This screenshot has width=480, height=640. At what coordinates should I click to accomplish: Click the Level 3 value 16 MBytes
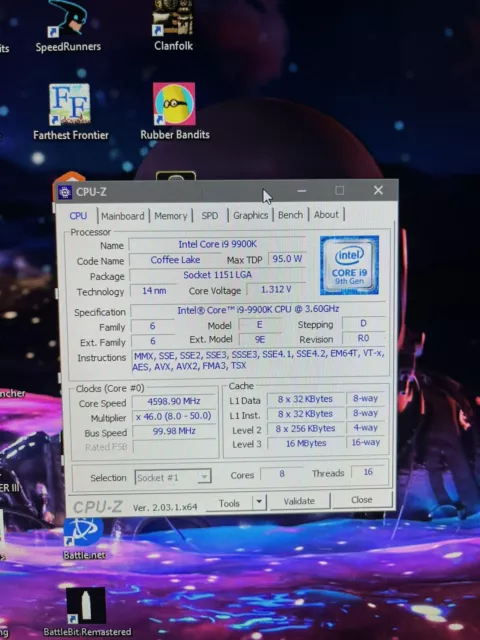[x=306, y=443]
